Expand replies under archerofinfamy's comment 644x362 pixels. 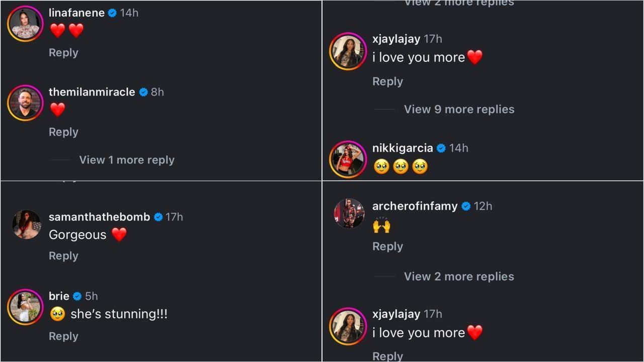tap(459, 277)
